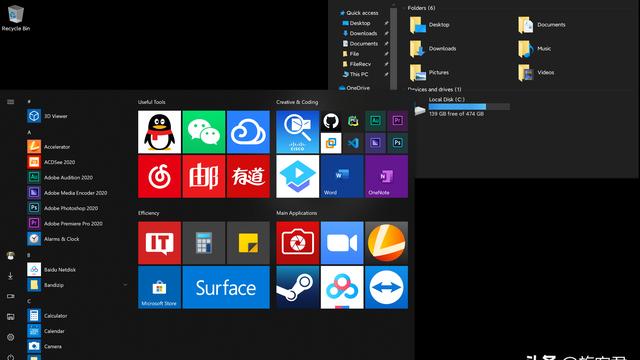The height and width of the screenshot is (360, 640).
Task: Open the user account avatar in Start rail
Action: [x=11, y=256]
